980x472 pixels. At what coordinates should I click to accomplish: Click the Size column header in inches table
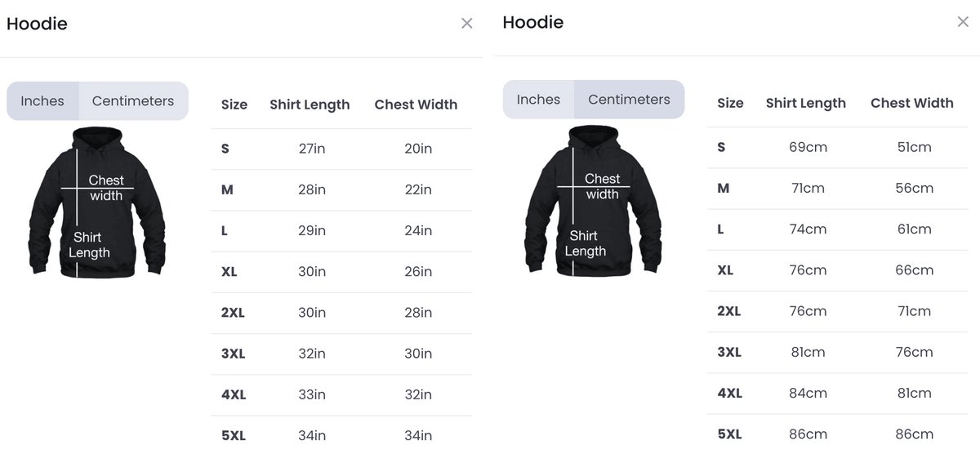234,105
